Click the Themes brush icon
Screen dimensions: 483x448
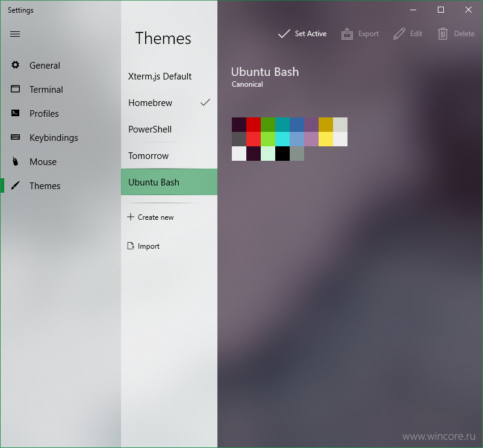15,185
